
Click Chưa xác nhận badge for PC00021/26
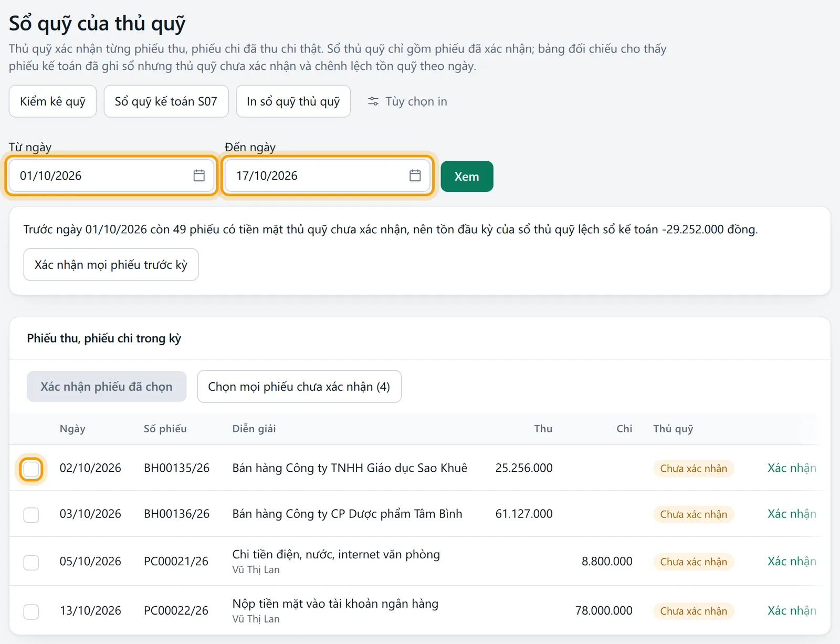click(x=694, y=562)
